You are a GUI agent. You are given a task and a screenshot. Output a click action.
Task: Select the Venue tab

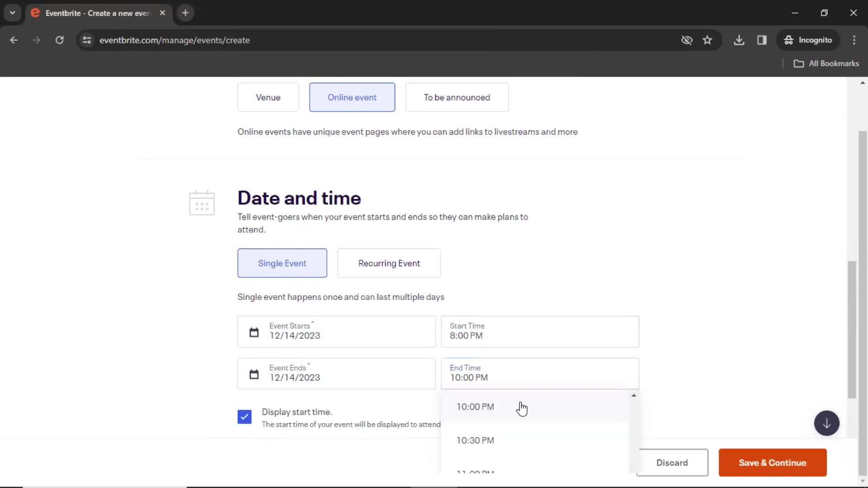(268, 97)
